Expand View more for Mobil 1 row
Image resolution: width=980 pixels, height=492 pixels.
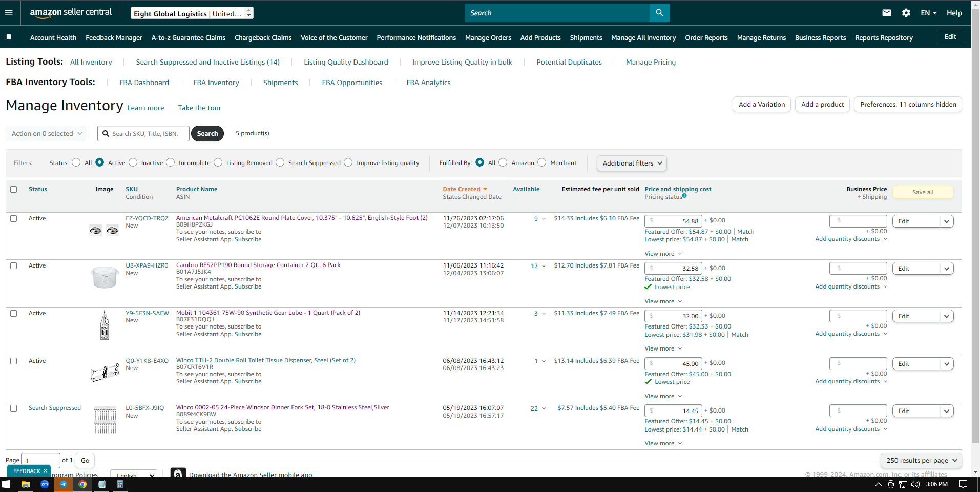pos(663,348)
